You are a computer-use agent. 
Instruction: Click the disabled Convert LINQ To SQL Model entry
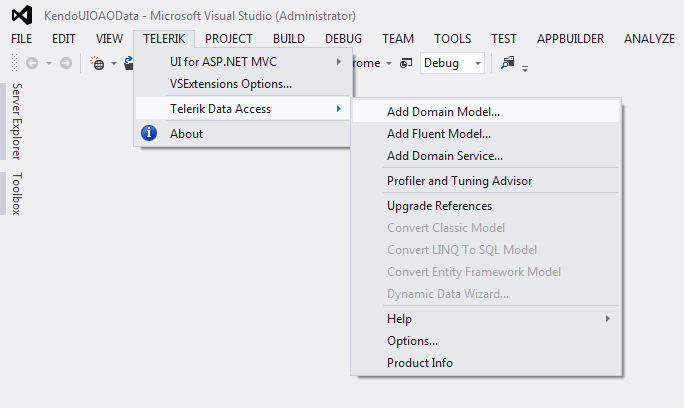coord(486,250)
